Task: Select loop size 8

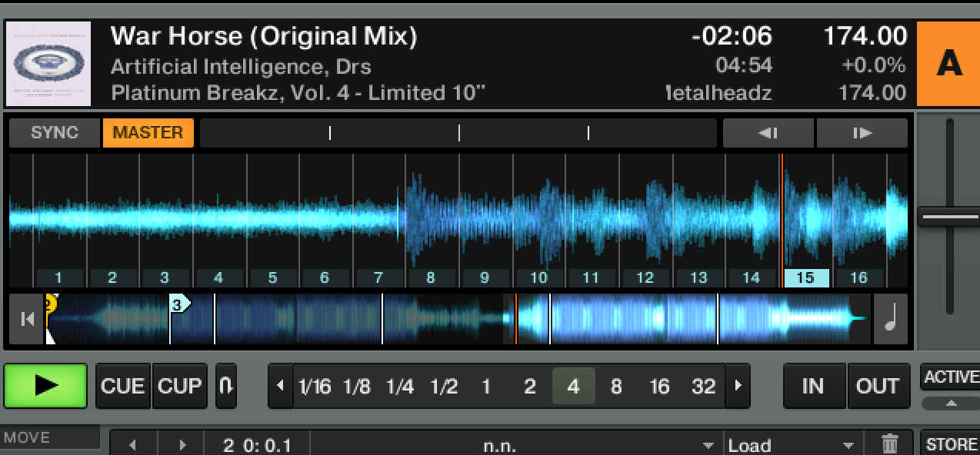Action: (x=616, y=386)
